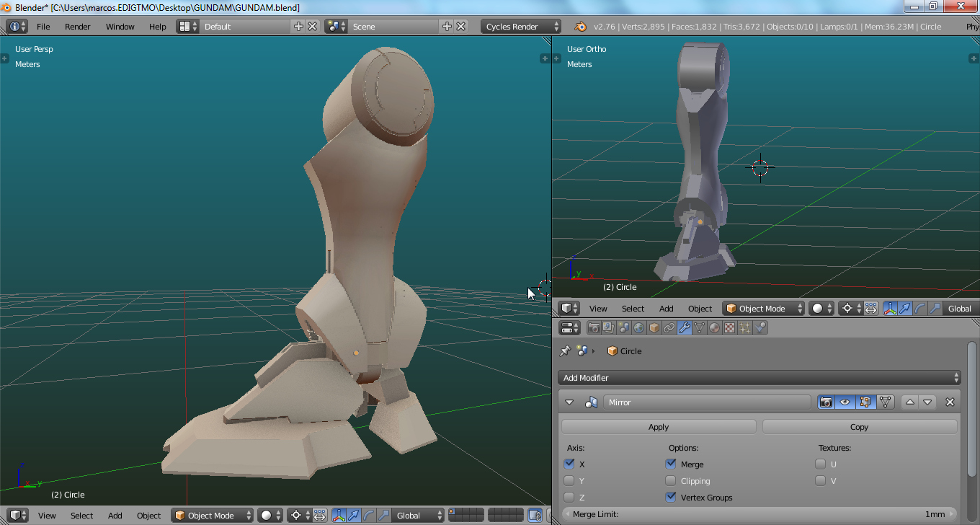Viewport: 980px width, 525px height.
Task: Remove the Mirror modifier with the X button
Action: [950, 402]
